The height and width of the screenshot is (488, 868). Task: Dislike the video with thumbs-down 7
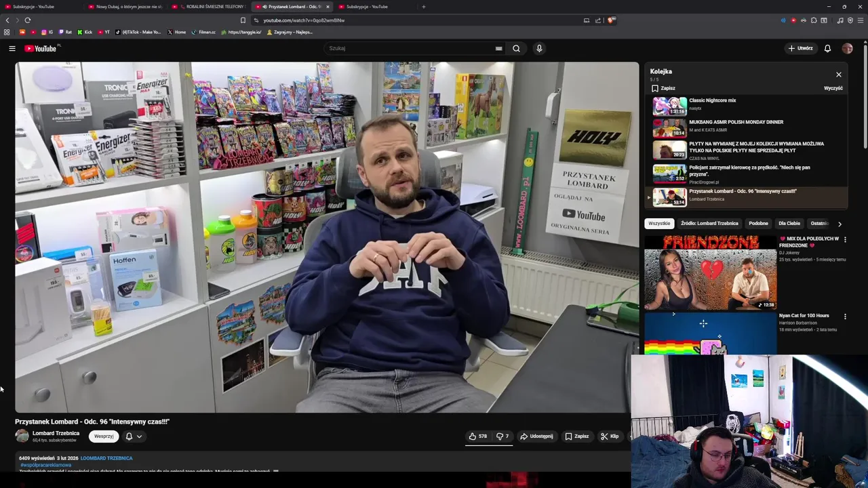pos(502,436)
